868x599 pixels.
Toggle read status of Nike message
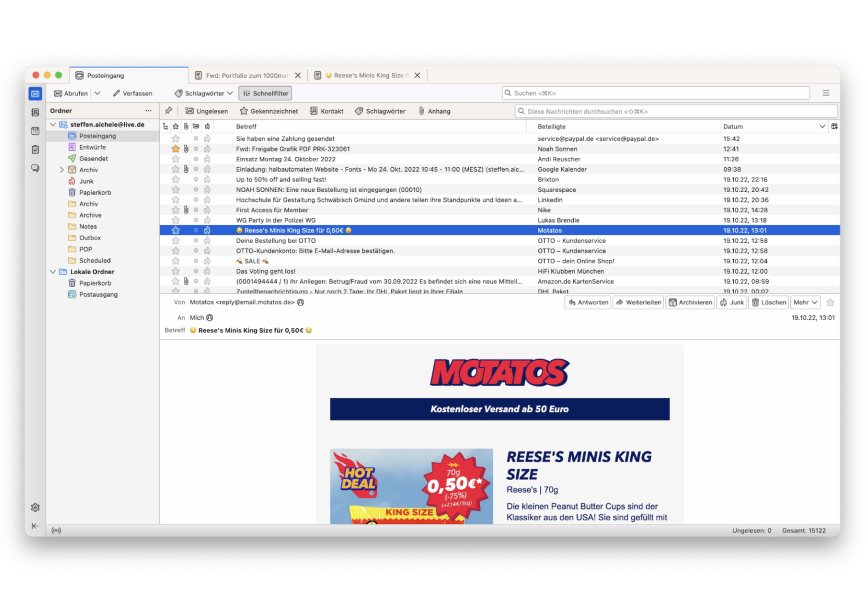(x=196, y=210)
